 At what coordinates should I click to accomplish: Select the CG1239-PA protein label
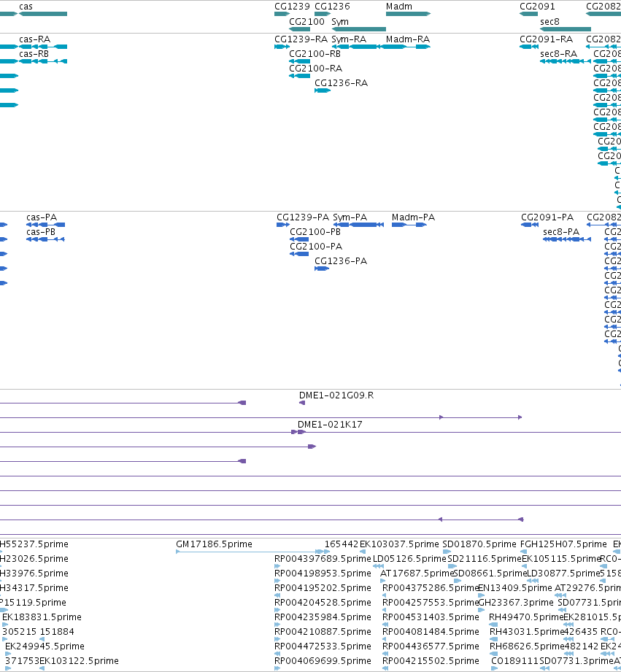tap(303, 217)
